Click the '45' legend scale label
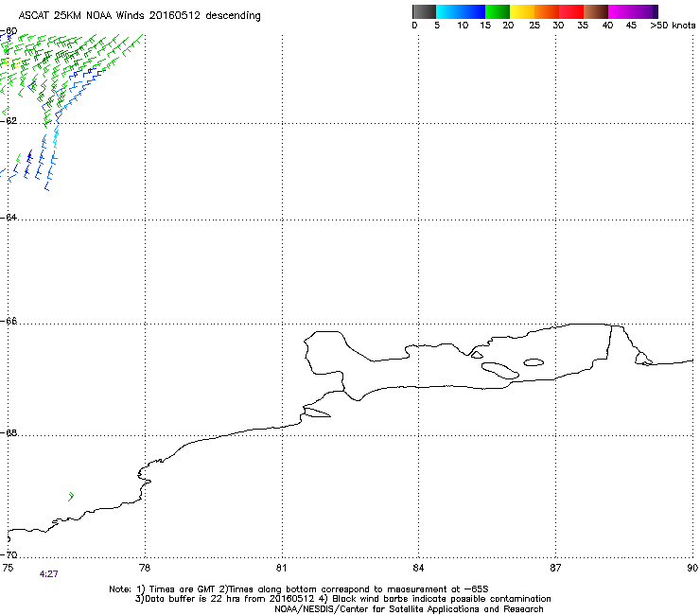The height and width of the screenshot is (615, 700). pos(631,26)
